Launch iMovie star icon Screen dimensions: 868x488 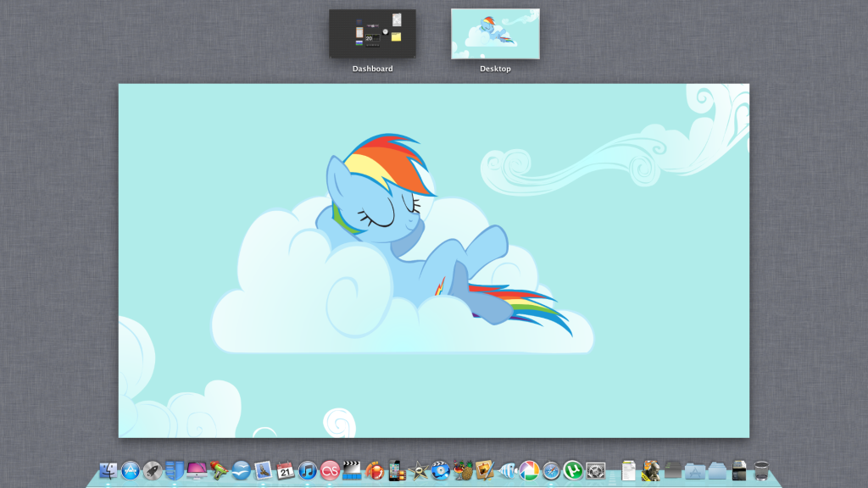coord(419,471)
